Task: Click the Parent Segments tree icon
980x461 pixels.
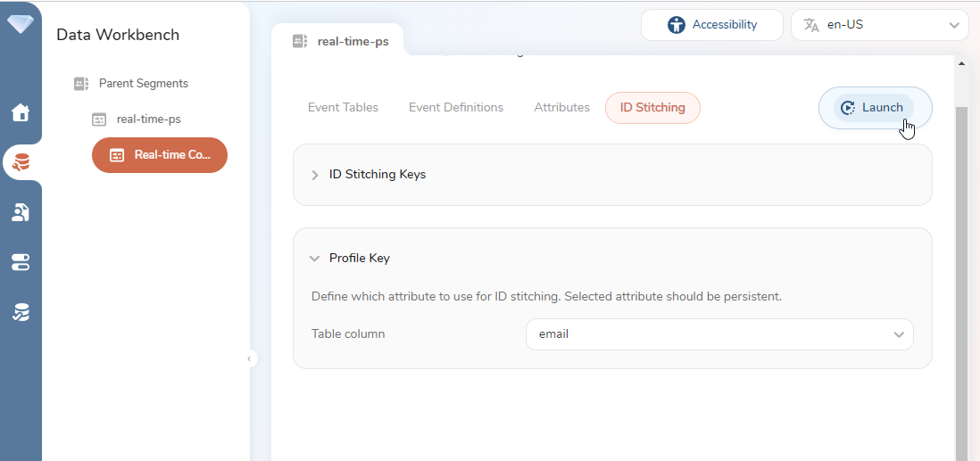Action: [x=81, y=84]
